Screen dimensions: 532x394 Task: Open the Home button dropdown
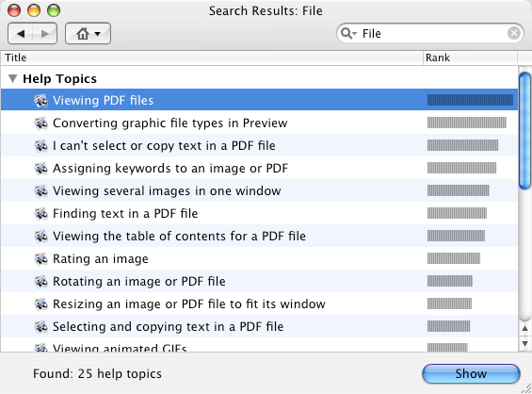coord(88,34)
